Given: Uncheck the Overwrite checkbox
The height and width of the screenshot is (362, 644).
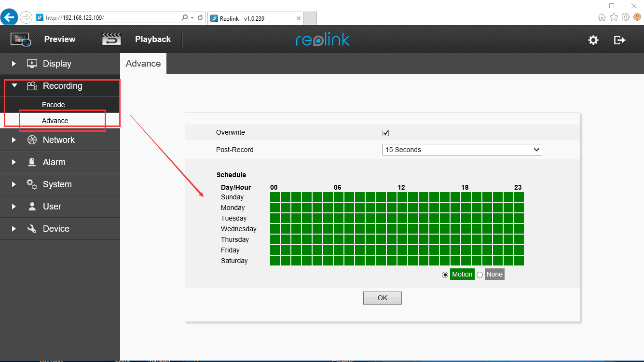Looking at the screenshot, I should point(385,133).
